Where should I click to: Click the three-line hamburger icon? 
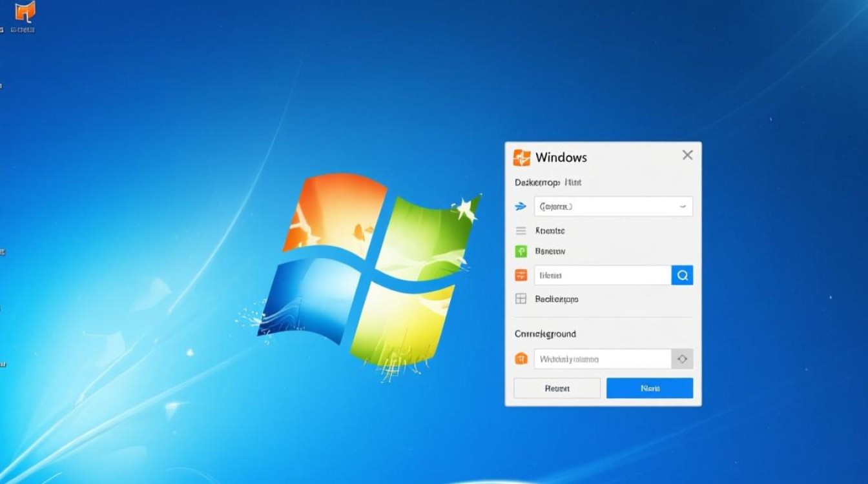[521, 230]
